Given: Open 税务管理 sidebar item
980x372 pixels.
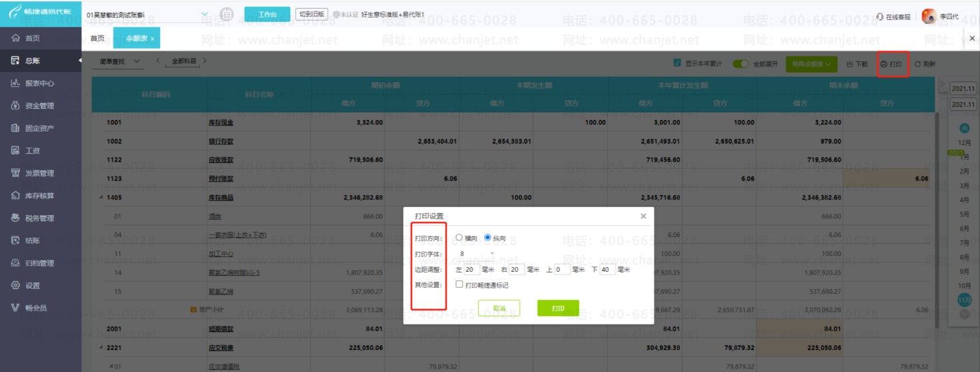Looking at the screenshot, I should pos(40,218).
